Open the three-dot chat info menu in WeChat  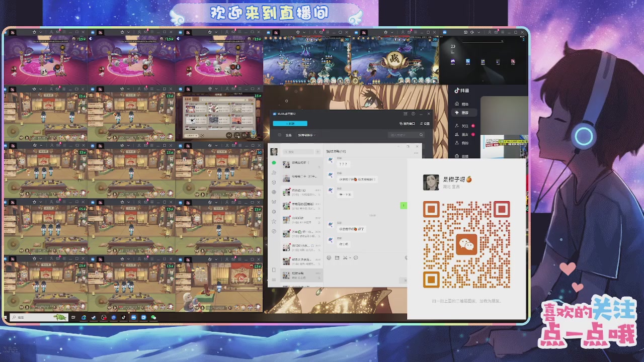click(416, 153)
